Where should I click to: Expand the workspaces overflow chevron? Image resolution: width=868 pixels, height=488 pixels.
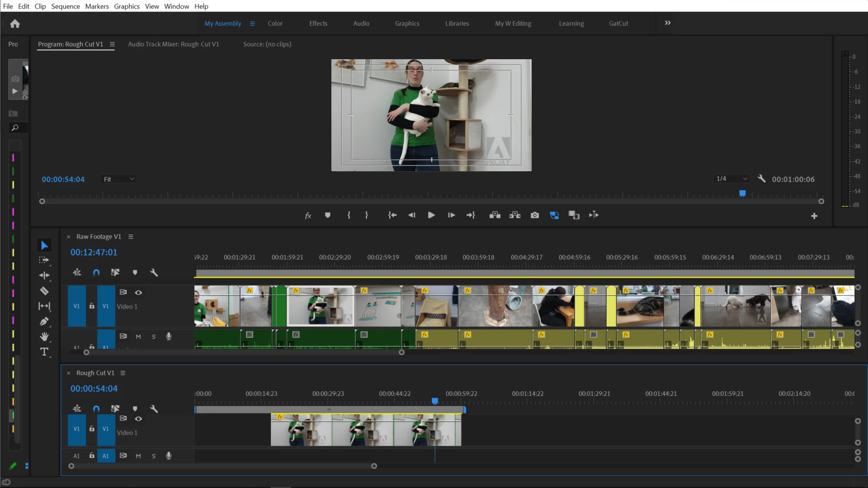(x=668, y=23)
